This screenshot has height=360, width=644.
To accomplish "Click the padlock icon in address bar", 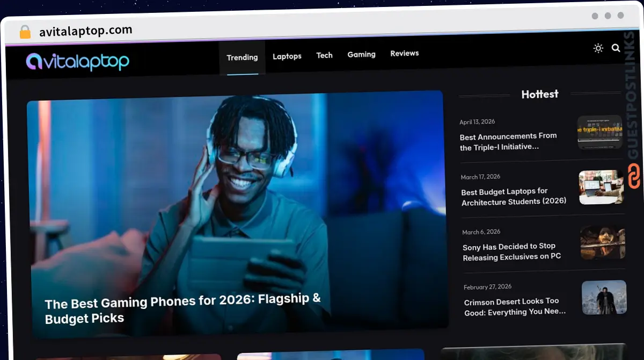I will (x=25, y=32).
